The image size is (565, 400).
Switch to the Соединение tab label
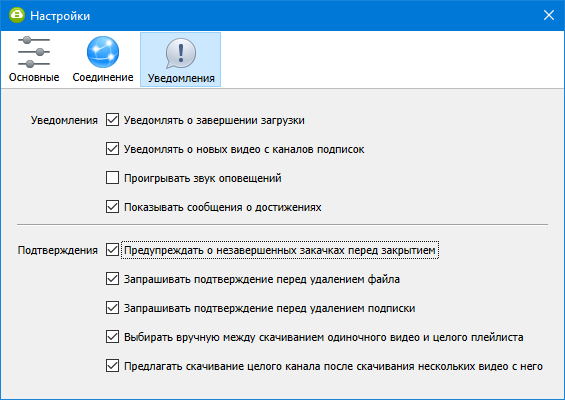[103, 77]
